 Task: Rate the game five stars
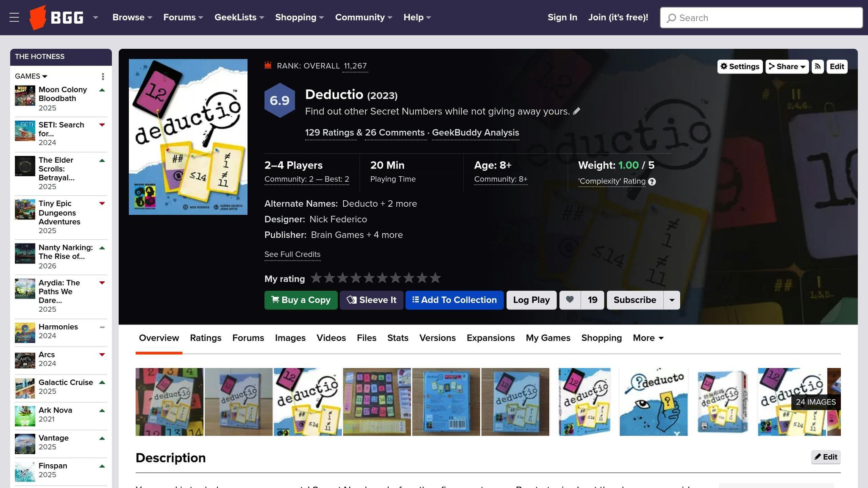pos(369,278)
